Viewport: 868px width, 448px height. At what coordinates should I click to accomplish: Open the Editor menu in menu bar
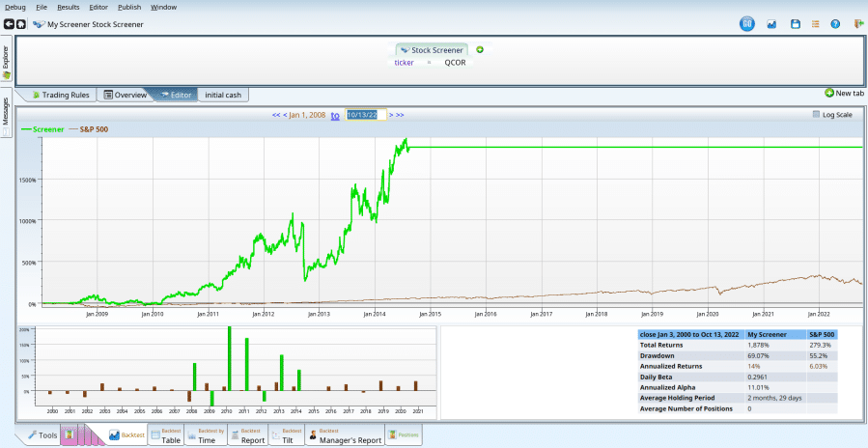98,7
